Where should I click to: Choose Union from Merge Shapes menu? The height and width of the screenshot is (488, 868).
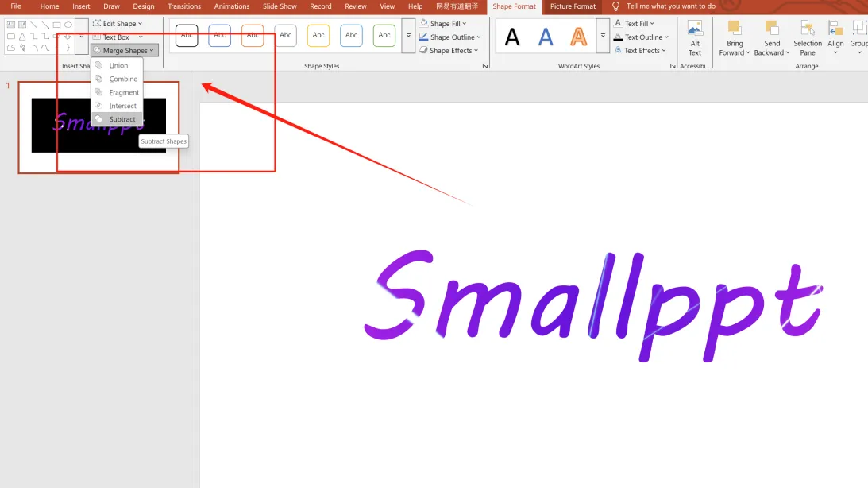(x=118, y=65)
